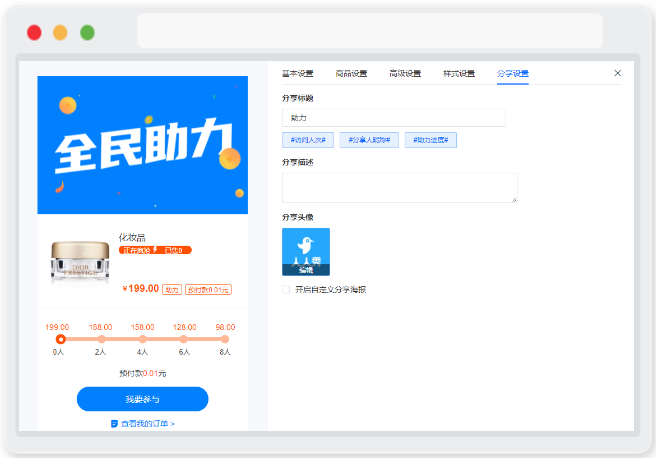The width and height of the screenshot is (656, 458).
Task: Click the product name 化妆品
Action: 132,238
